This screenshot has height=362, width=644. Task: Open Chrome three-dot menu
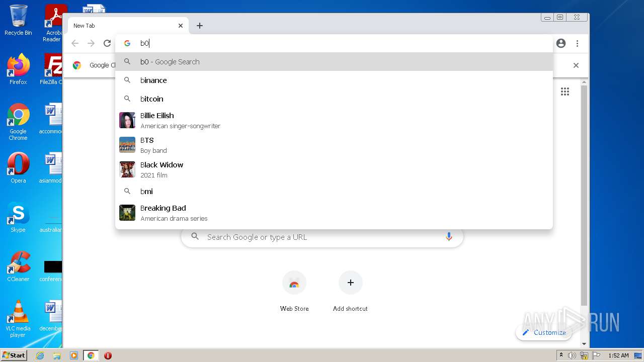(x=578, y=43)
